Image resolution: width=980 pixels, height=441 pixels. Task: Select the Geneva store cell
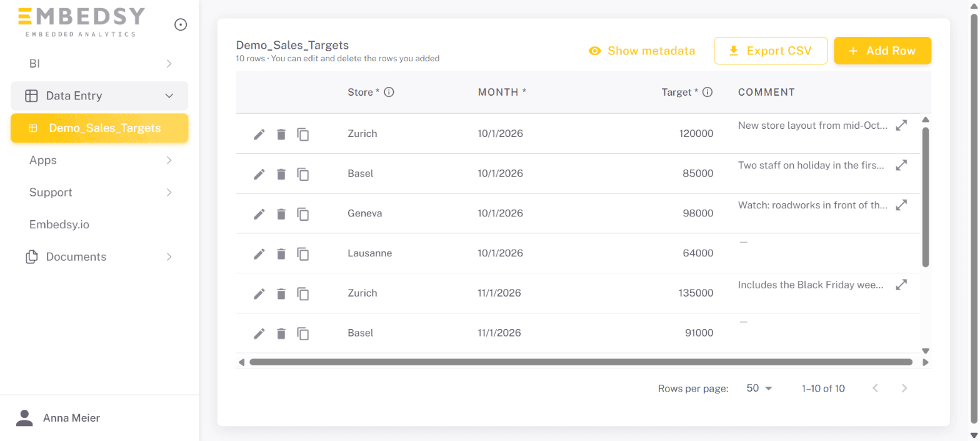point(364,213)
